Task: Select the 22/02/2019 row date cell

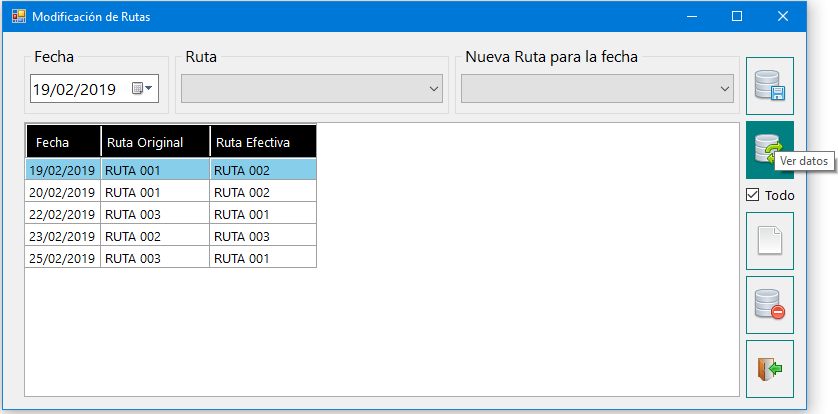Action: pyautogui.click(x=63, y=214)
